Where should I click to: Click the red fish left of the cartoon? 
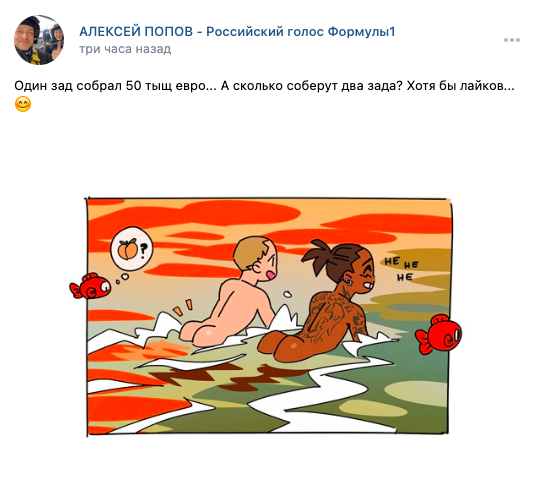coord(90,286)
